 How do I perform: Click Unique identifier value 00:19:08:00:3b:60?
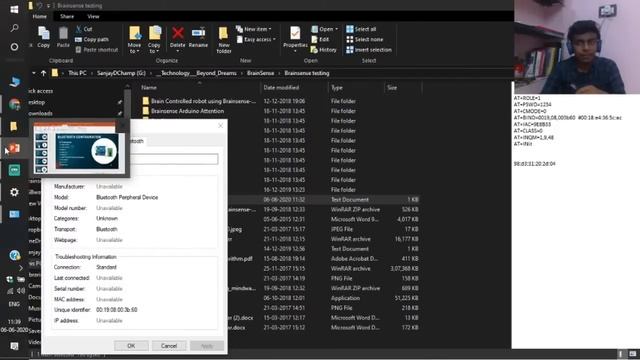coord(117,310)
